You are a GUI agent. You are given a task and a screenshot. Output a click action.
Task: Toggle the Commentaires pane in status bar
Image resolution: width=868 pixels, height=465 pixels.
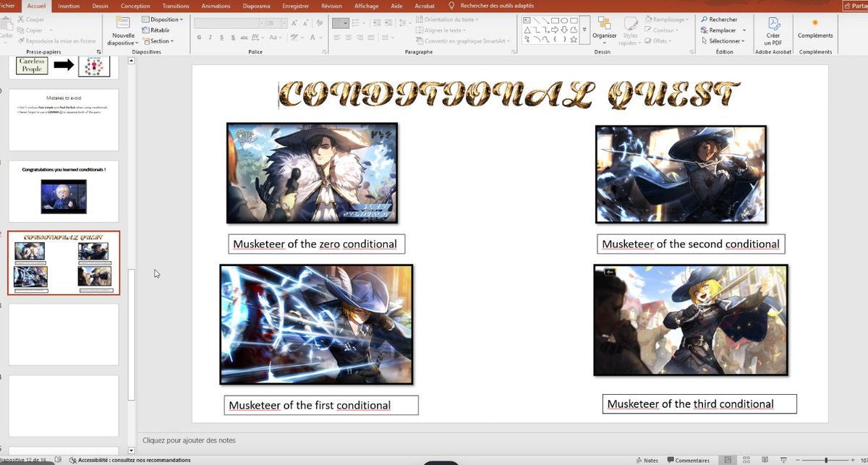point(688,460)
